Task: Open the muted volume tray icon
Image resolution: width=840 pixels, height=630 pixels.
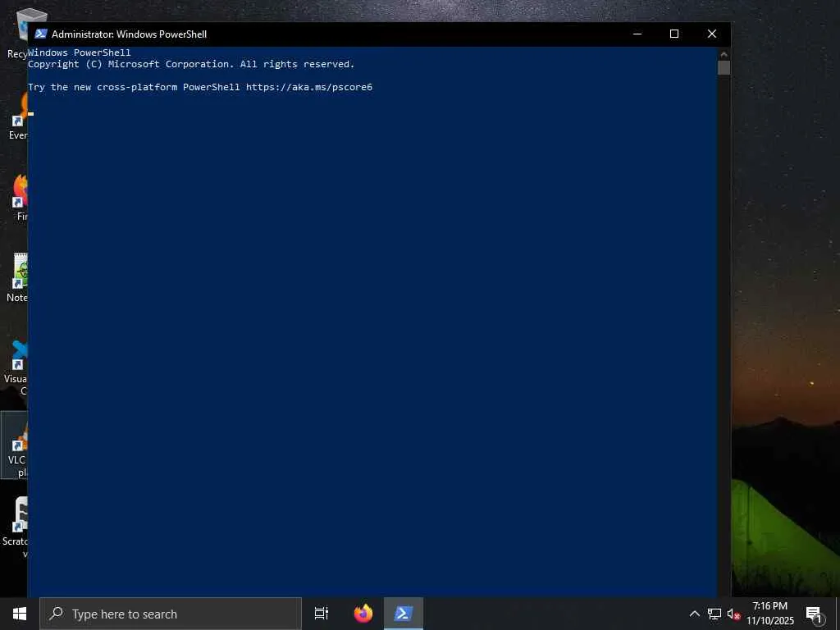Action: tap(733, 614)
